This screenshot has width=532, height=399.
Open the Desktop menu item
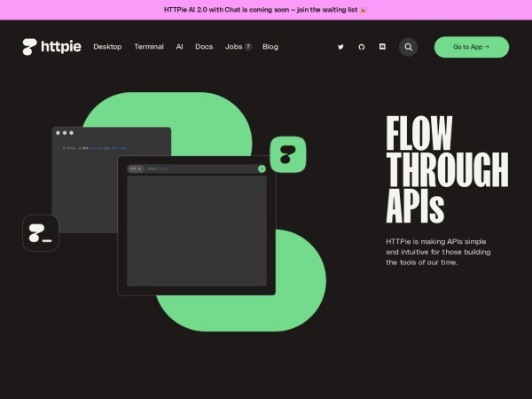click(x=107, y=47)
